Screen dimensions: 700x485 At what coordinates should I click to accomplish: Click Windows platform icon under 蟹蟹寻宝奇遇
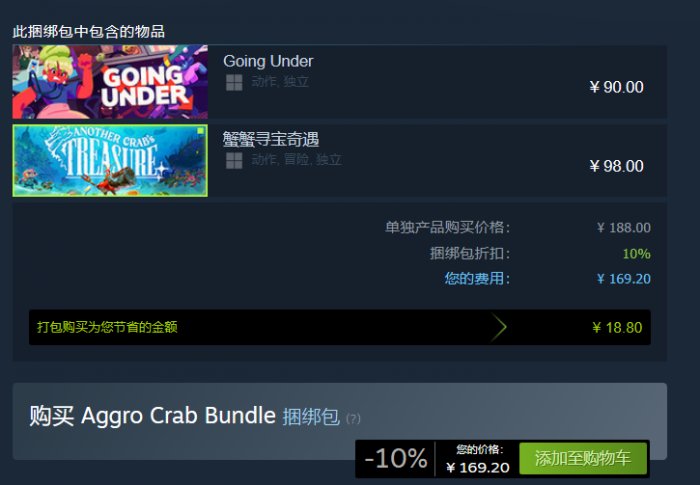click(234, 161)
